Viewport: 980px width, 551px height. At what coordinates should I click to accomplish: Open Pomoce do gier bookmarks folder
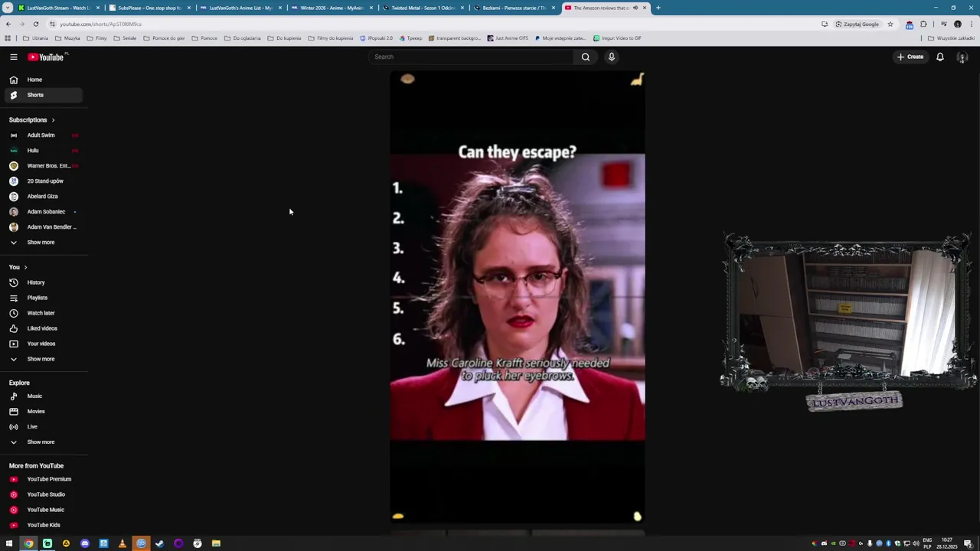164,38
